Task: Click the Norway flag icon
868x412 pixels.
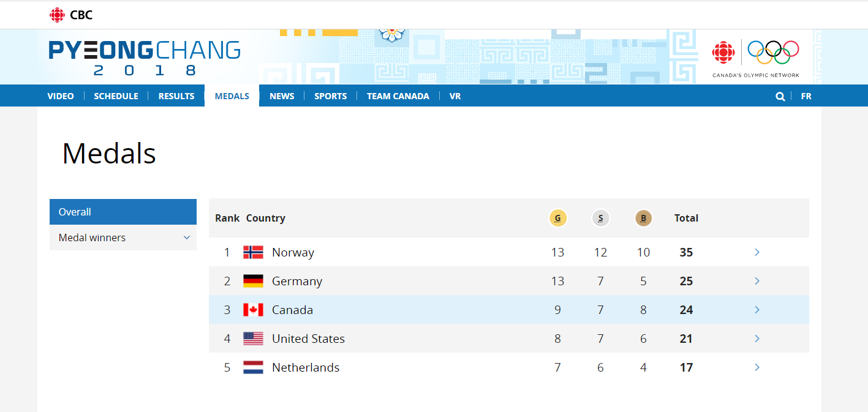Action: 253,252
